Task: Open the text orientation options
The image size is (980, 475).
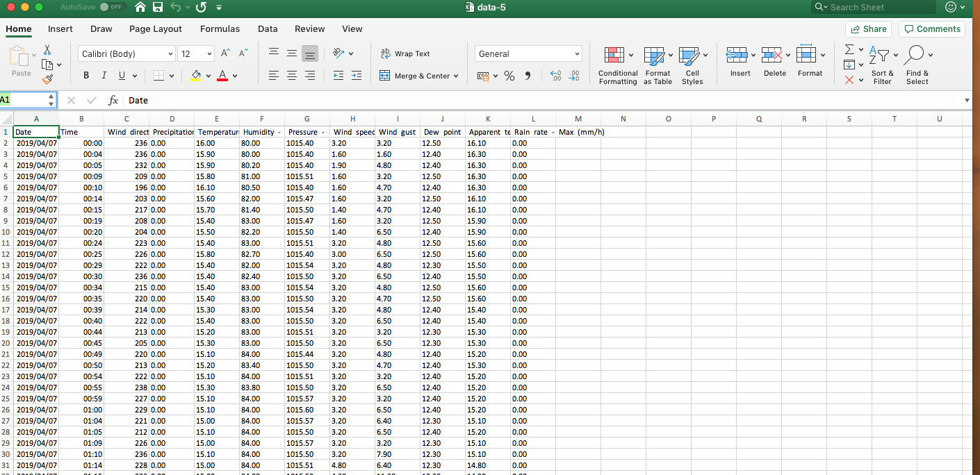Action: pos(342,53)
